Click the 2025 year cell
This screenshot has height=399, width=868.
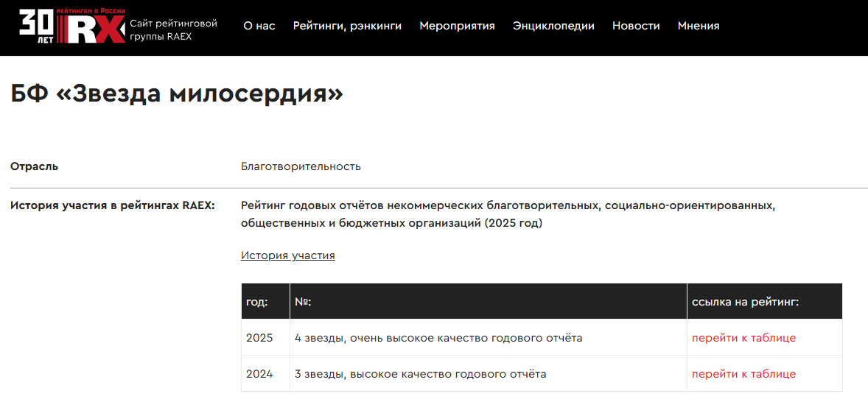tap(266, 338)
